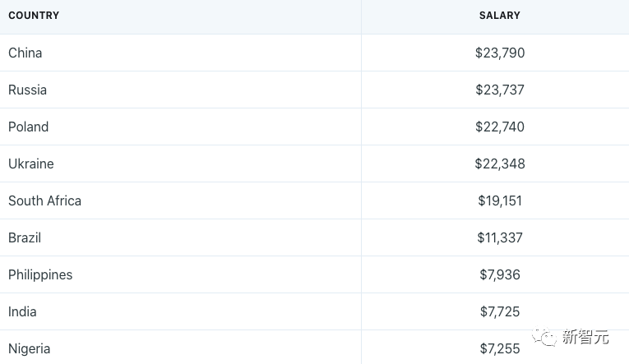Click the Brazil country name

point(25,237)
